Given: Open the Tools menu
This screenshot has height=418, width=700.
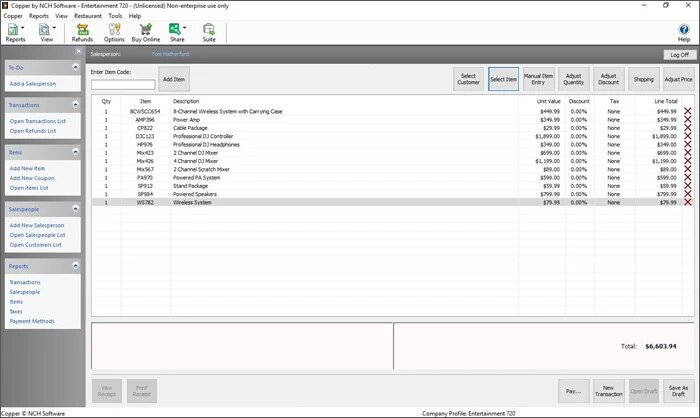Looking at the screenshot, I should click(x=115, y=16).
